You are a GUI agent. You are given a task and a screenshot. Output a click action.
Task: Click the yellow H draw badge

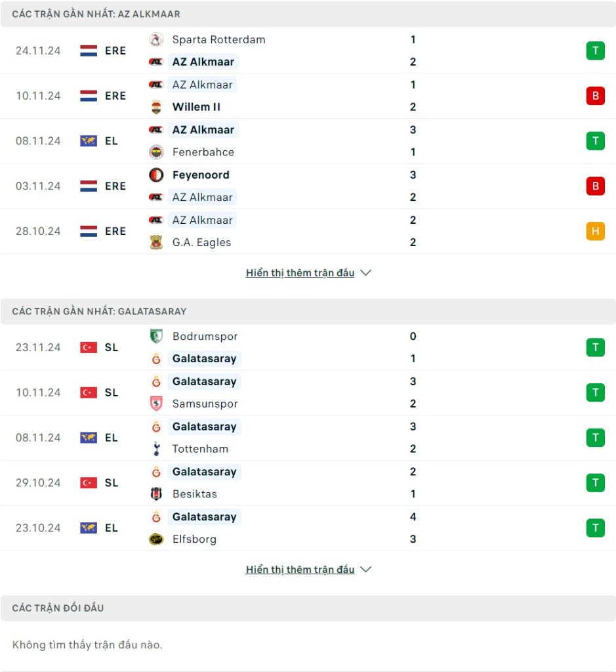(595, 231)
